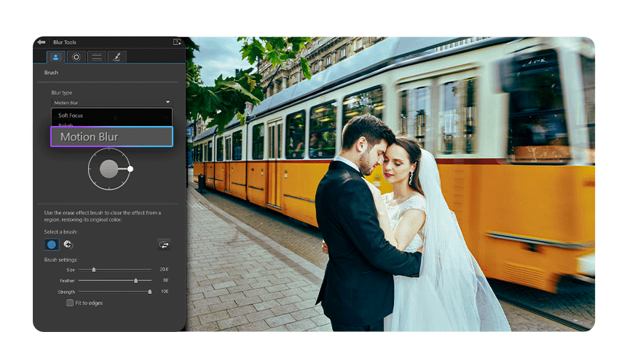619x364 pixels.
Task: Click the "Blur type" label
Action: coord(62,92)
